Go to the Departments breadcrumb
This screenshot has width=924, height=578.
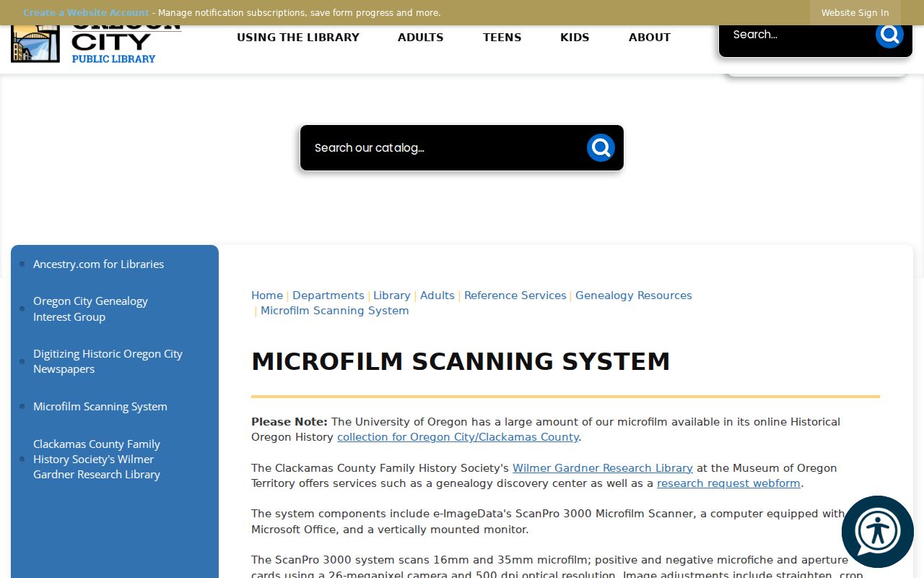(328, 296)
